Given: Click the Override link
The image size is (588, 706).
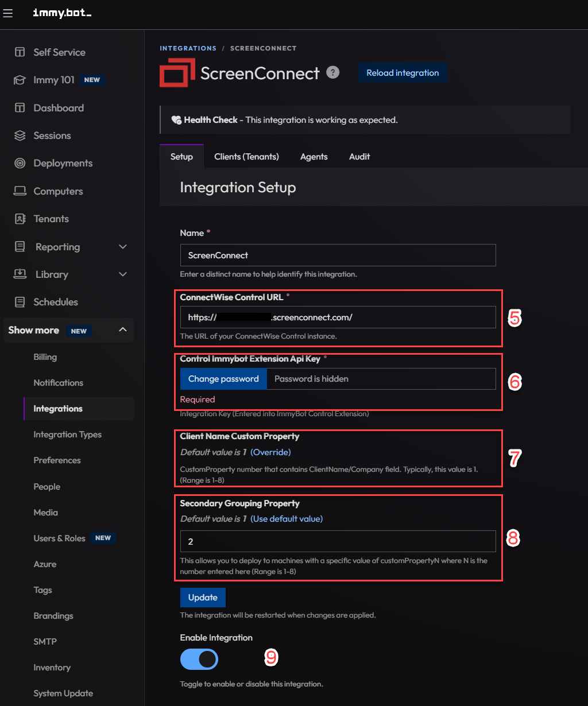Looking at the screenshot, I should coord(270,452).
